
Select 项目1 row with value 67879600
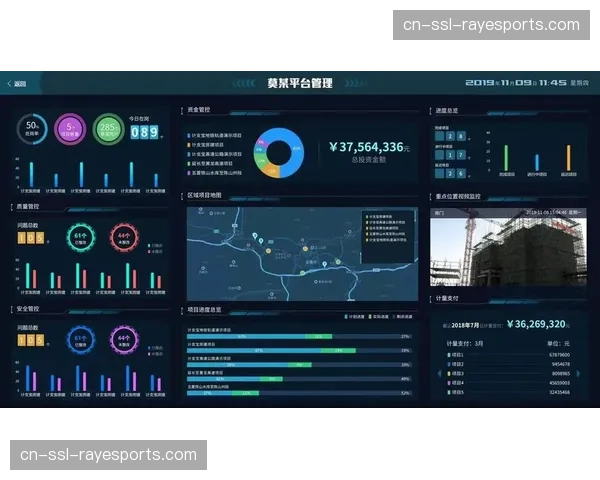[x=509, y=355]
